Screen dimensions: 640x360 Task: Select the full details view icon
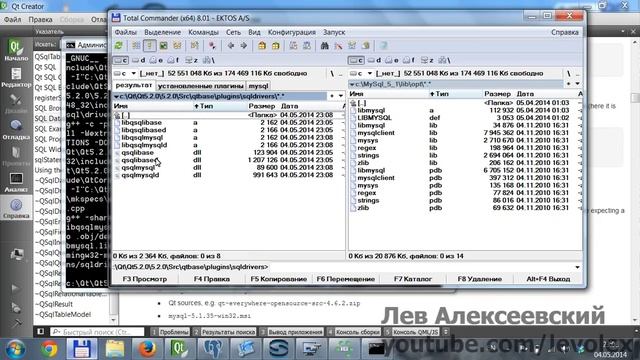coord(149,46)
